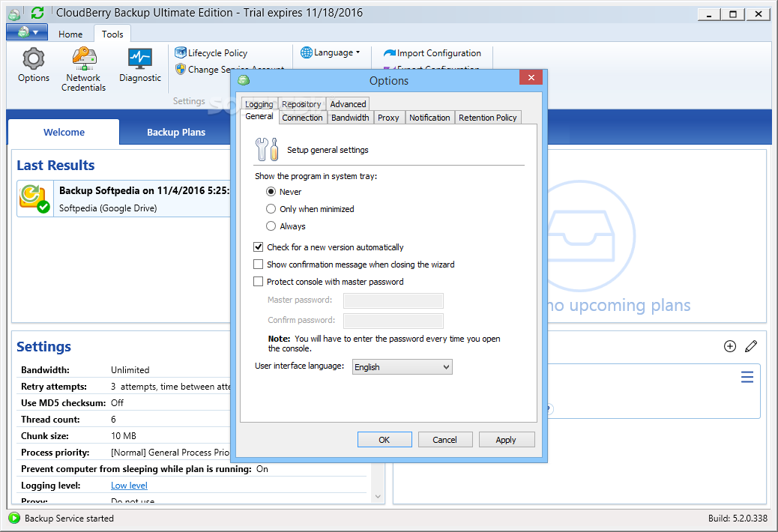Viewport: 778px width, 532px height.
Task: Open the Bandwidth tab
Action: pos(350,118)
